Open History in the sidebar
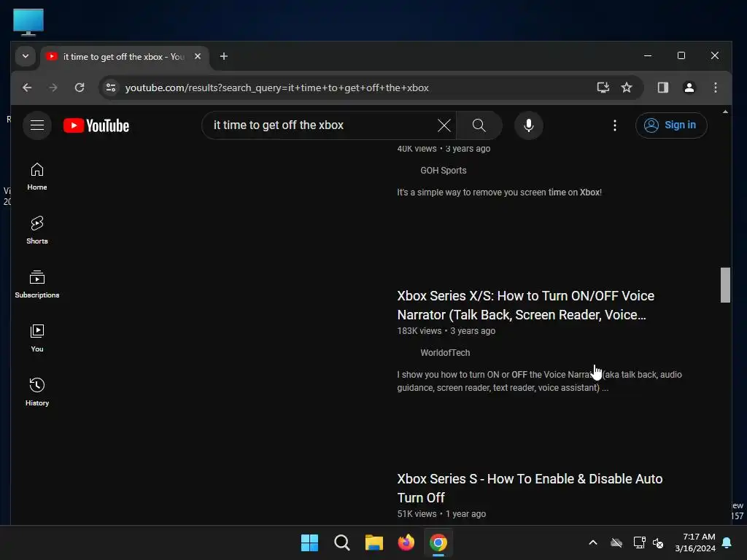The height and width of the screenshot is (560, 747). coord(37,392)
